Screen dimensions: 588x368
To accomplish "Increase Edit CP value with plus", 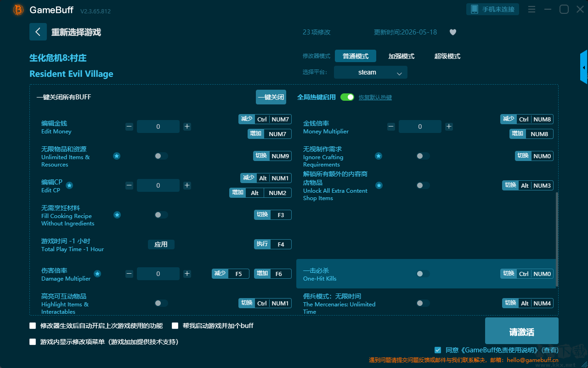I will tap(187, 185).
